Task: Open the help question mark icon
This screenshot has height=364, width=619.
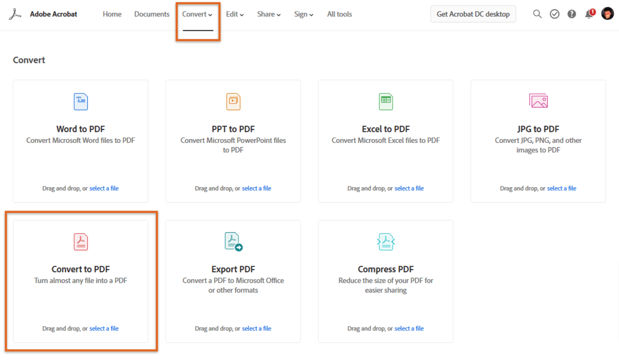Action: coord(572,14)
